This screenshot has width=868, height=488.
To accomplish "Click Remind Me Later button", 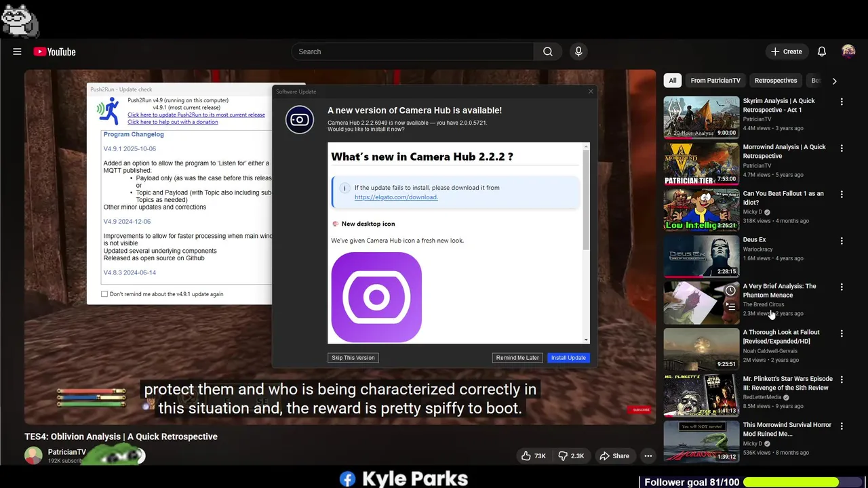I will tap(517, 358).
